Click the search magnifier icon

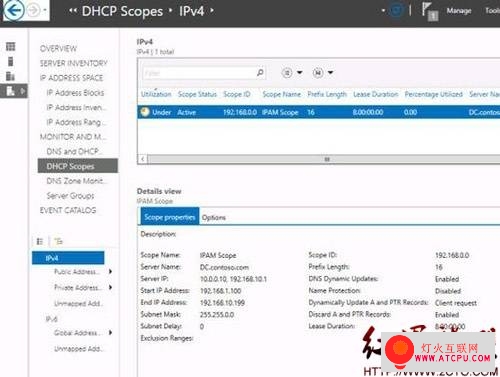pos(260,72)
